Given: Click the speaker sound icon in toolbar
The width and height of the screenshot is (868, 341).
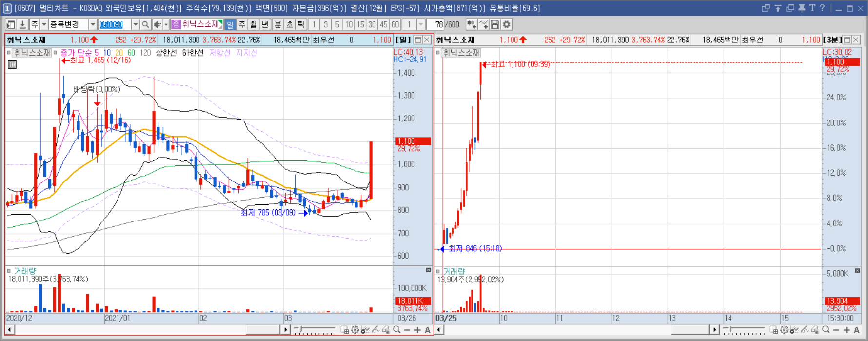Looking at the screenshot, I should 157,24.
